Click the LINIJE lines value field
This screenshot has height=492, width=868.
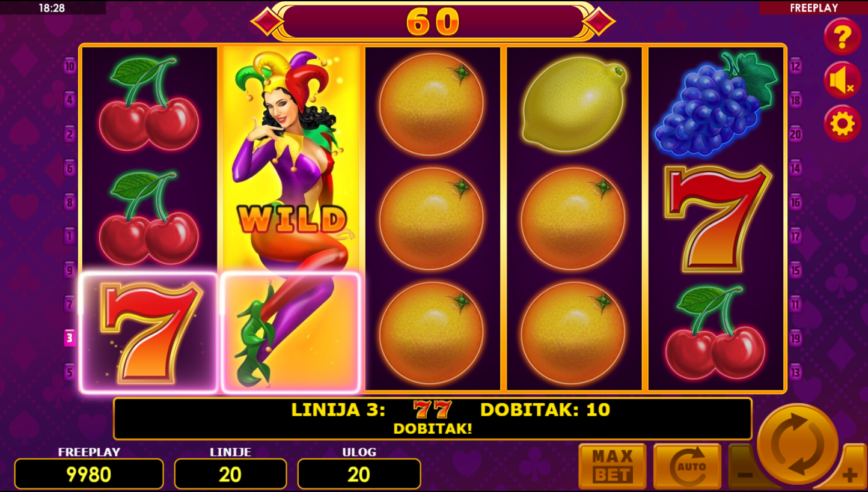[x=230, y=474]
